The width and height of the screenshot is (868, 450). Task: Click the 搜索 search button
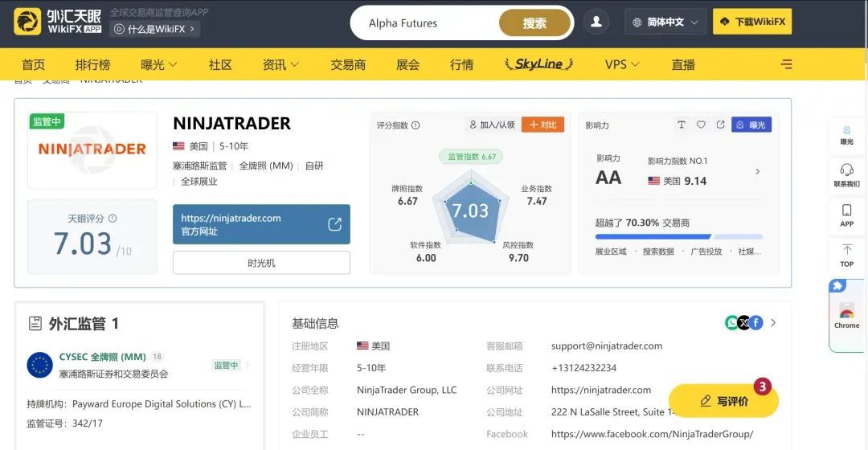click(x=534, y=23)
